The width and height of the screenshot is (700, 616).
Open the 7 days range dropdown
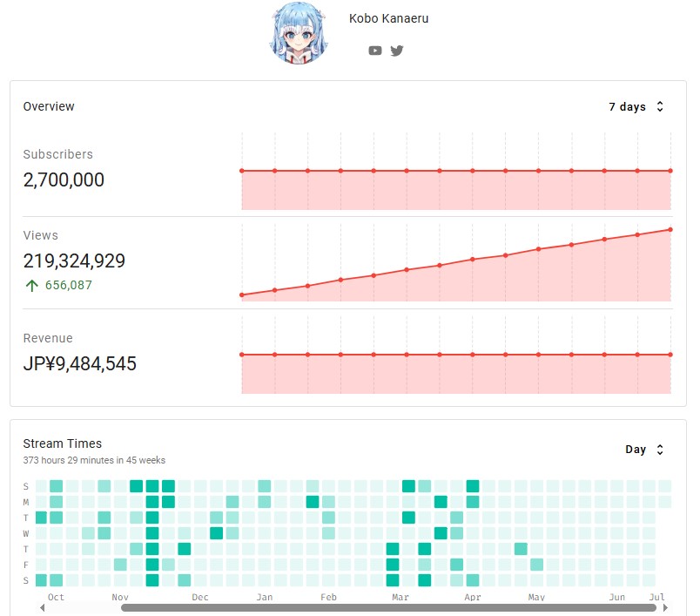[636, 107]
